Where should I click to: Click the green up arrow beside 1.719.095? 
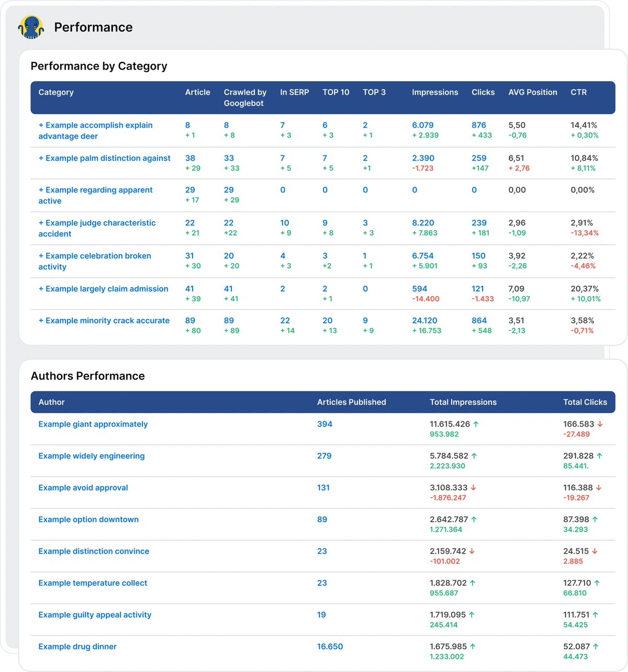pyautogui.click(x=472, y=615)
